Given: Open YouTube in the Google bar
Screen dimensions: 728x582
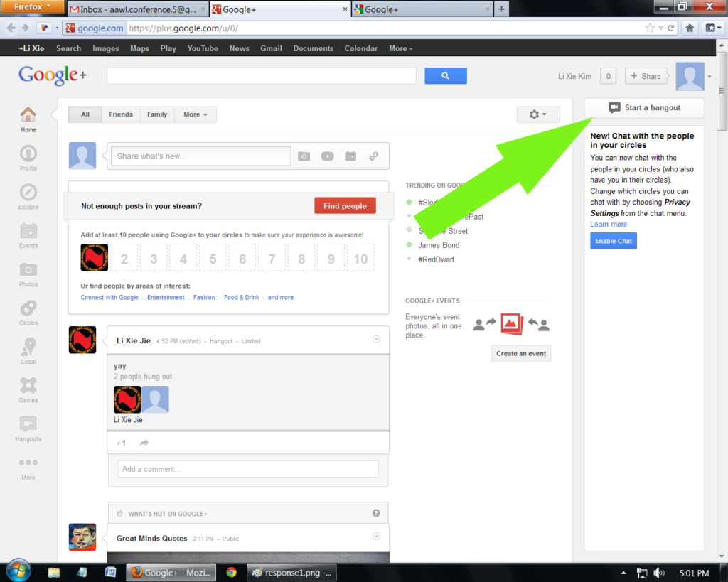Looking at the screenshot, I should click(203, 48).
